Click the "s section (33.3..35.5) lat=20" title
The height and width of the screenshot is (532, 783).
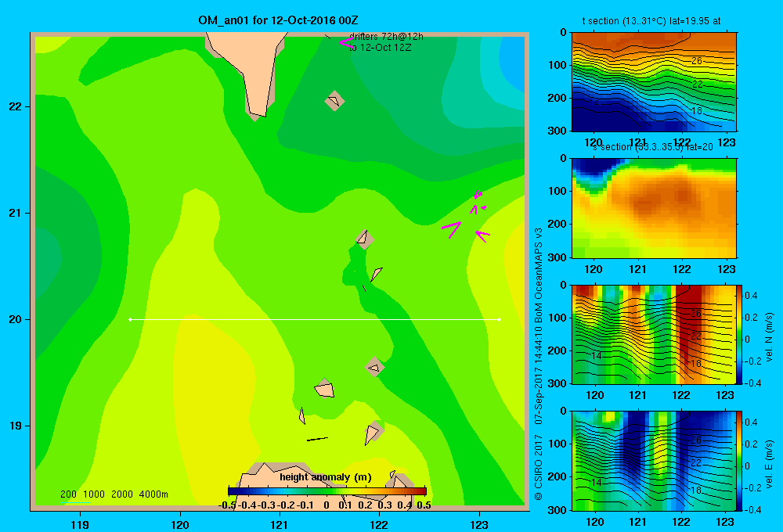(653, 147)
